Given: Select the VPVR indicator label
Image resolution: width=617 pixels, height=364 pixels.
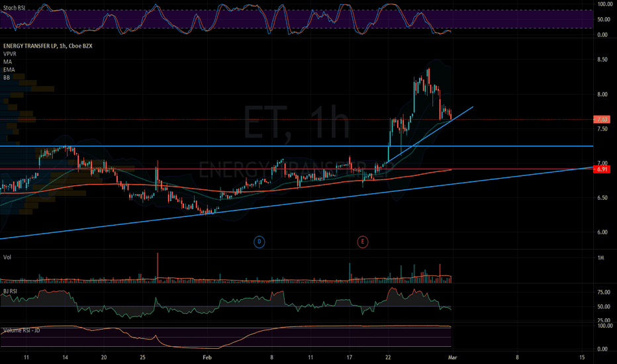Looking at the screenshot, I should point(10,54).
